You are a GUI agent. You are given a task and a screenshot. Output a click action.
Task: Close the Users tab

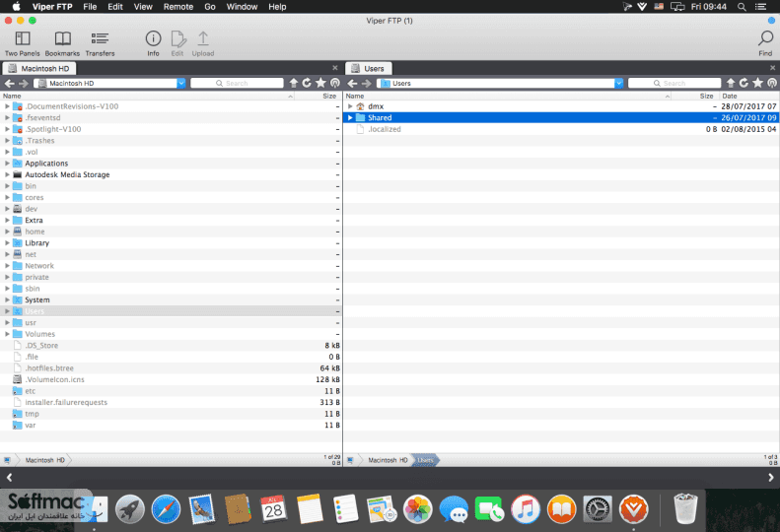click(x=772, y=68)
